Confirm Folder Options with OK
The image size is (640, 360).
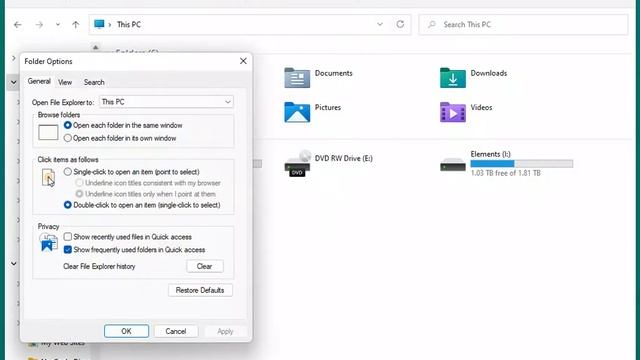(126, 331)
